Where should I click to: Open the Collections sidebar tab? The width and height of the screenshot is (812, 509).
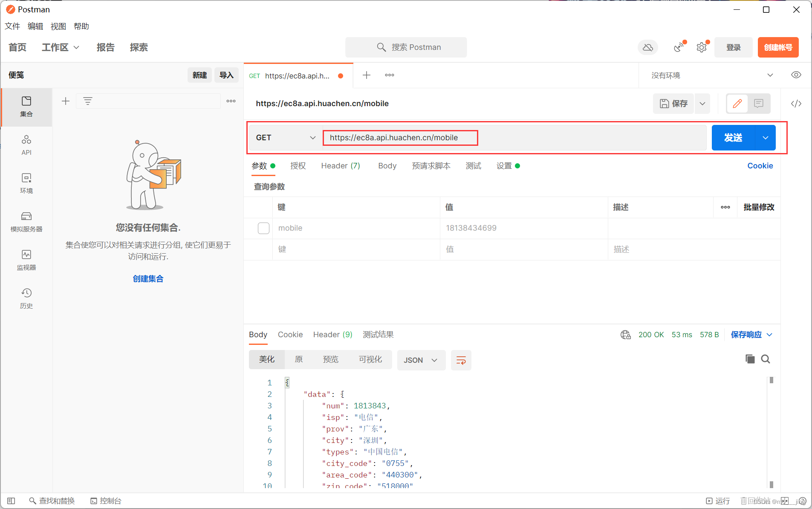coord(26,107)
